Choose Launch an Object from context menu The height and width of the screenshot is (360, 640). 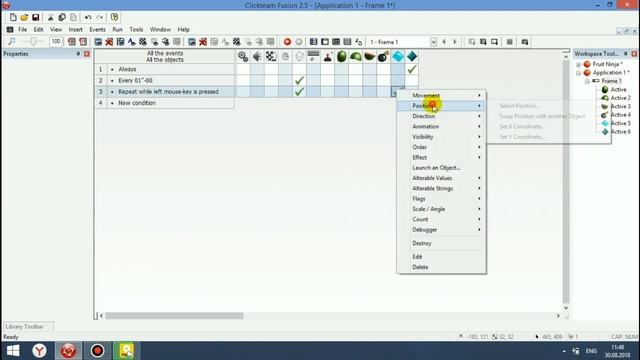442,168
